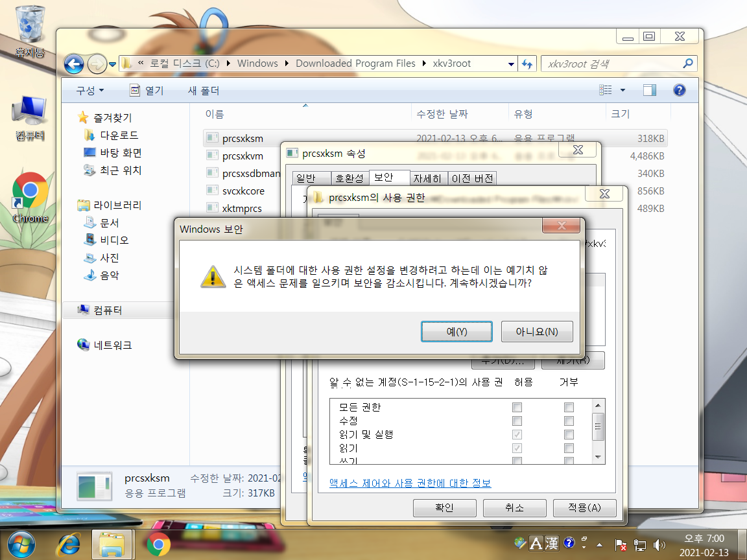Click the volume speaker tray icon
Screen dimensions: 747x560
pyautogui.click(x=659, y=544)
